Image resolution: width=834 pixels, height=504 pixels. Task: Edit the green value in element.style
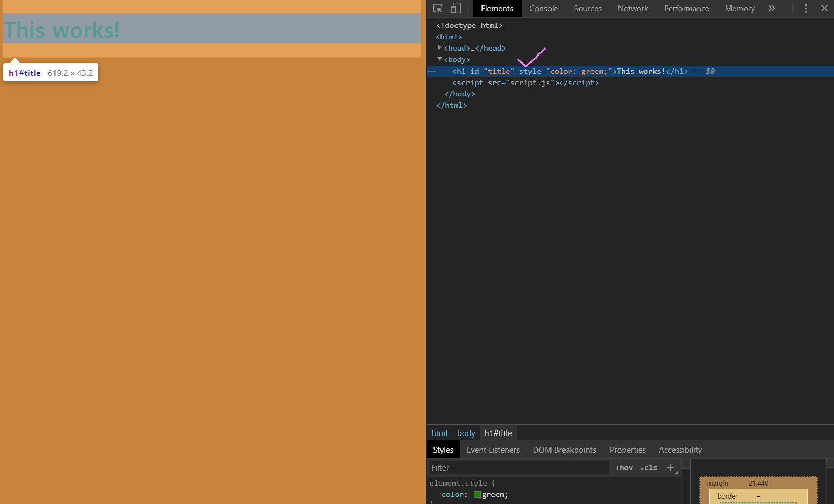coord(493,494)
